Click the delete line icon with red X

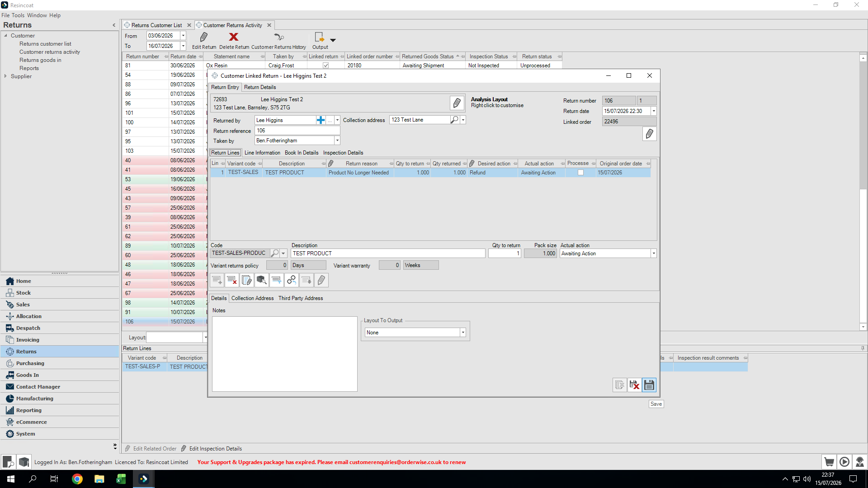(x=232, y=281)
